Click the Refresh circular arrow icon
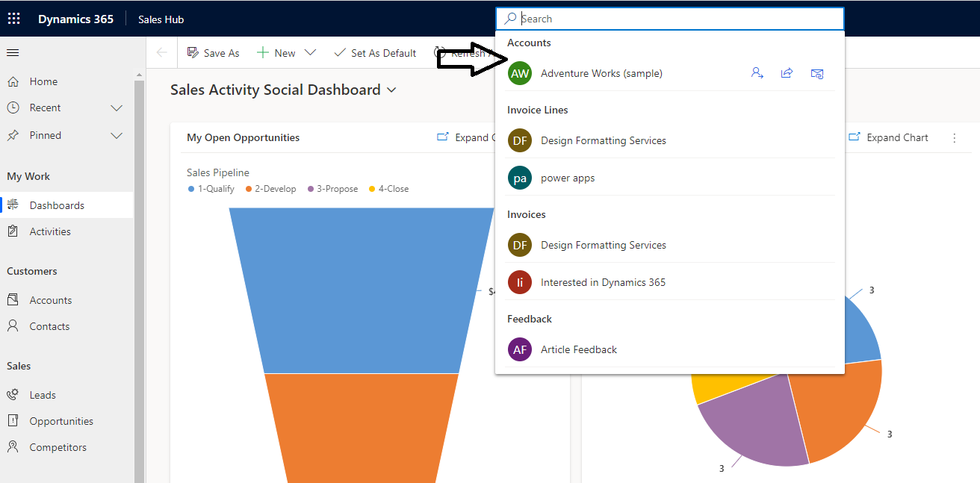Screen dimensions: 980x483 click(440, 53)
